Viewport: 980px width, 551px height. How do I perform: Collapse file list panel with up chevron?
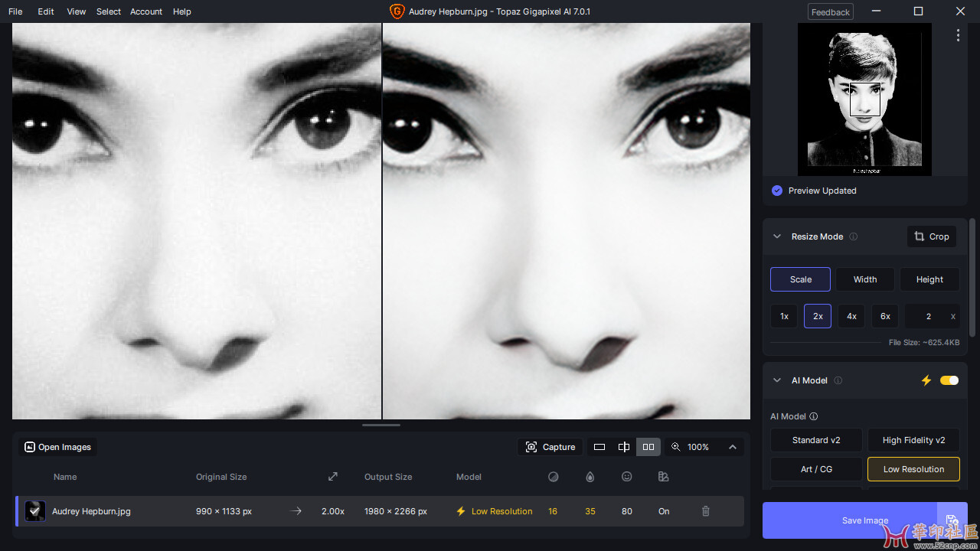[x=733, y=447]
